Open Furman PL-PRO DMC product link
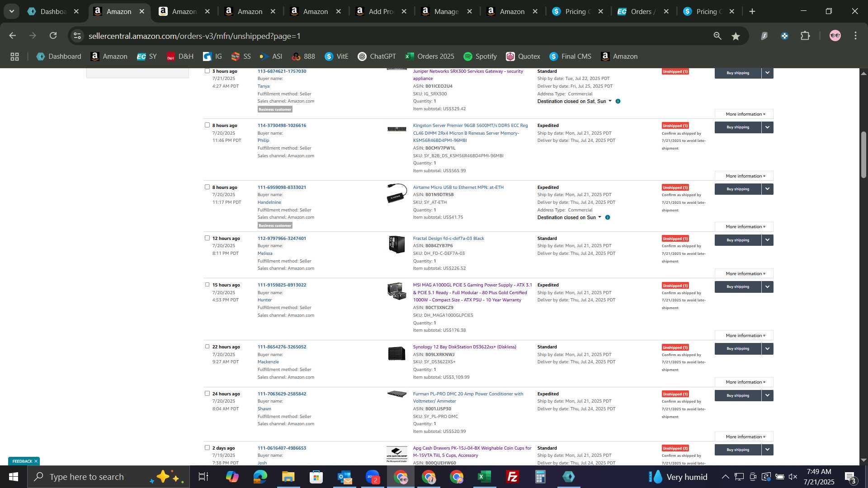 (x=468, y=398)
